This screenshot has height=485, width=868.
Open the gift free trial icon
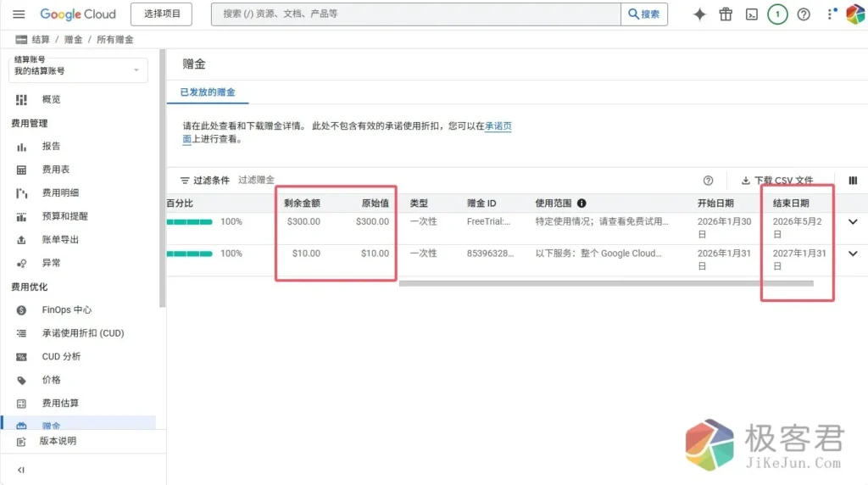[x=726, y=14]
